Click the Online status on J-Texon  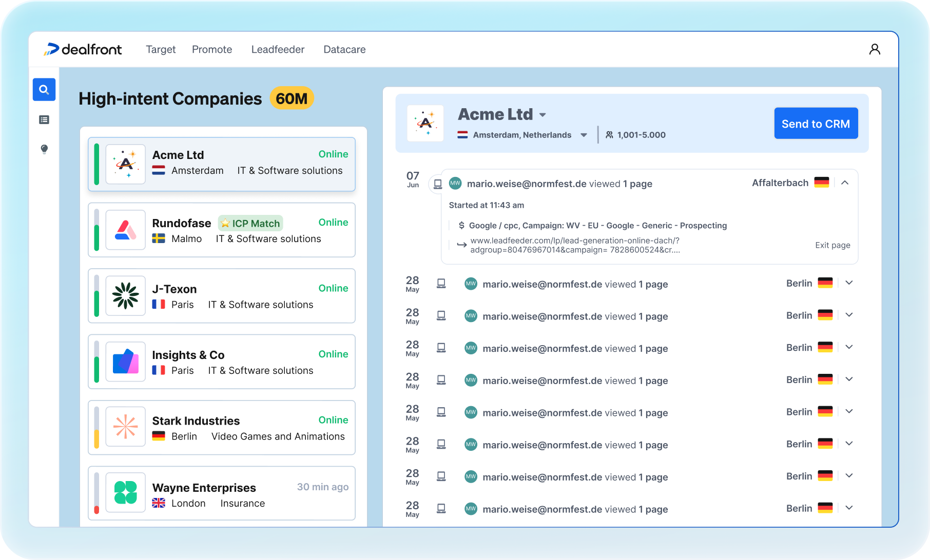334,288
